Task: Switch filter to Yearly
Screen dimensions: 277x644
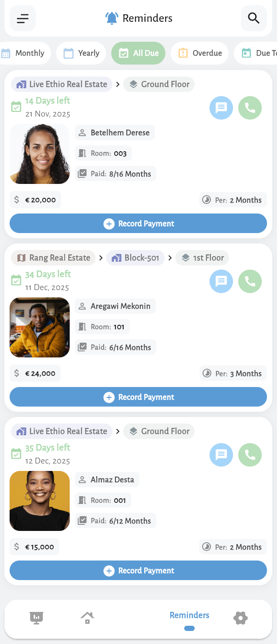Action: point(81,53)
